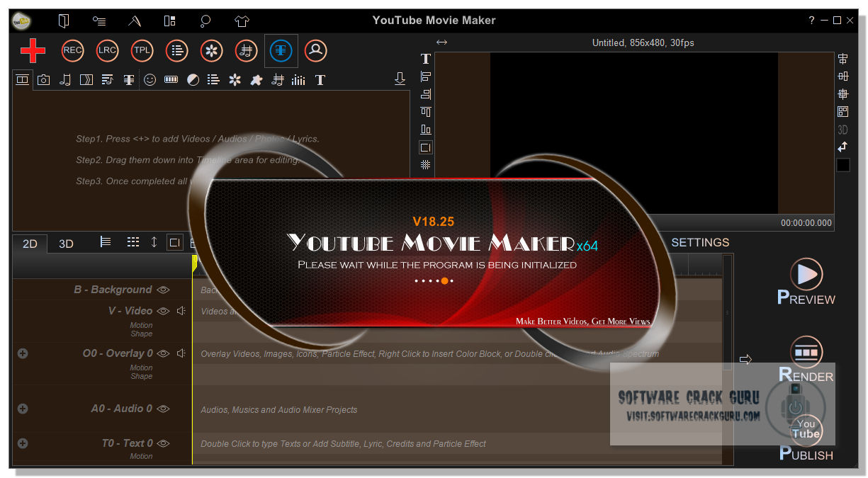Image resolution: width=868 pixels, height=478 pixels.
Task: Click the vertical double-arrow timeline icon
Action: (154, 242)
